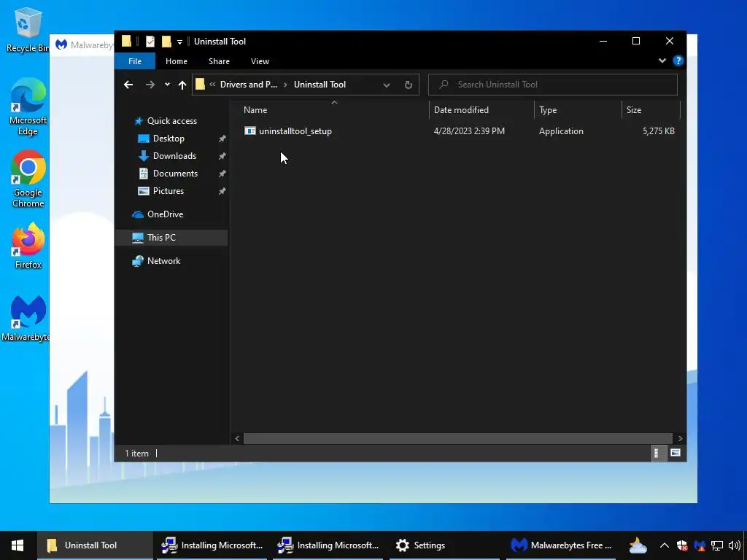Open OneDrive in navigation pane

pos(165,214)
